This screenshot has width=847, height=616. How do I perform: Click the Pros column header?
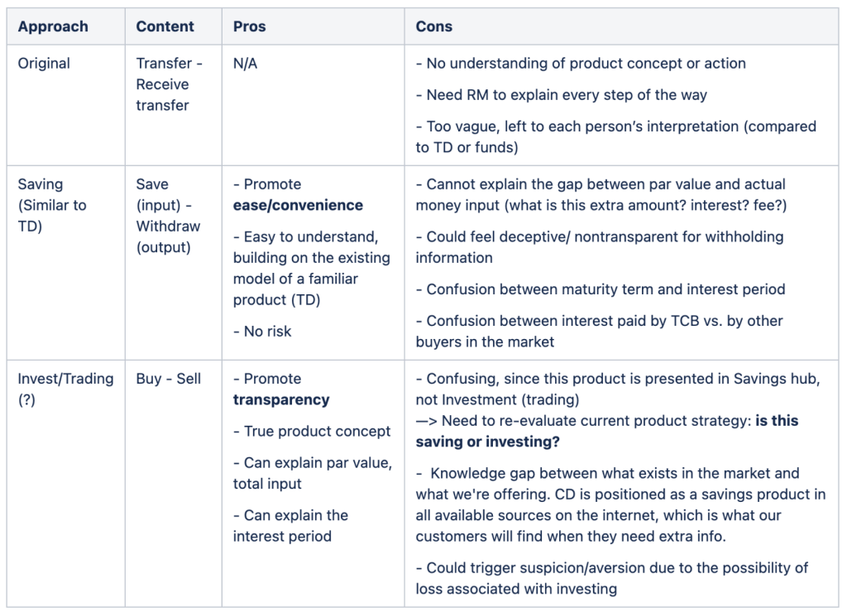(x=250, y=26)
